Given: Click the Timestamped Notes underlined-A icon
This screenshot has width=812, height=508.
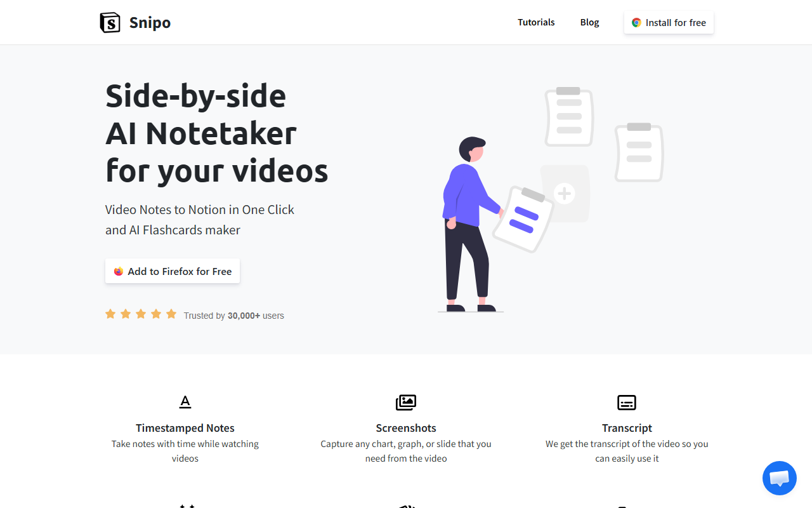Looking at the screenshot, I should 185,402.
